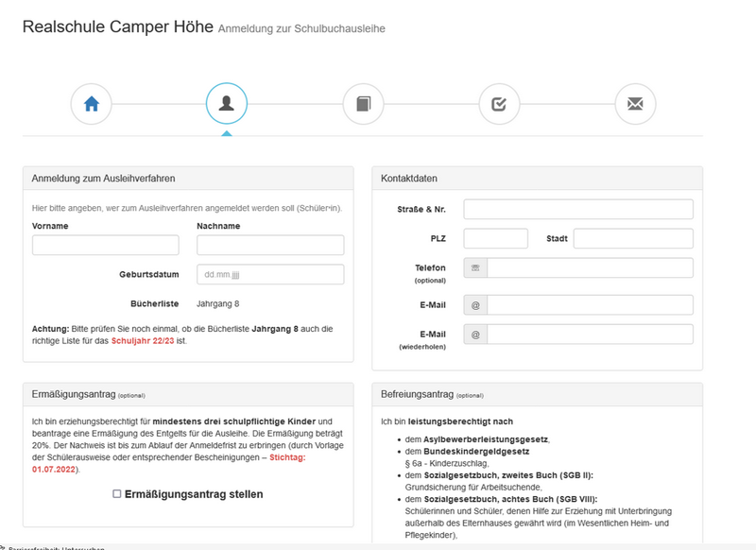756x550 pixels.
Task: Select the person step icon
Action: point(227,104)
